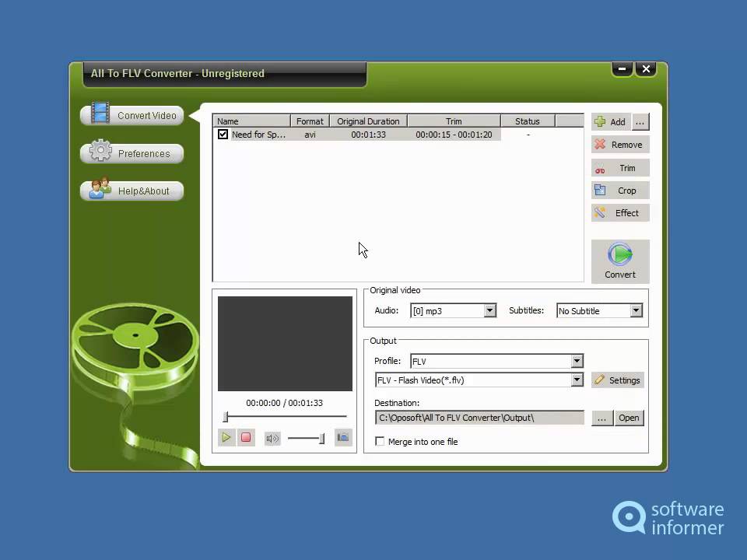Open the Trim tool with scissors icon
Viewport: 747px width, 560px height.
tap(620, 168)
